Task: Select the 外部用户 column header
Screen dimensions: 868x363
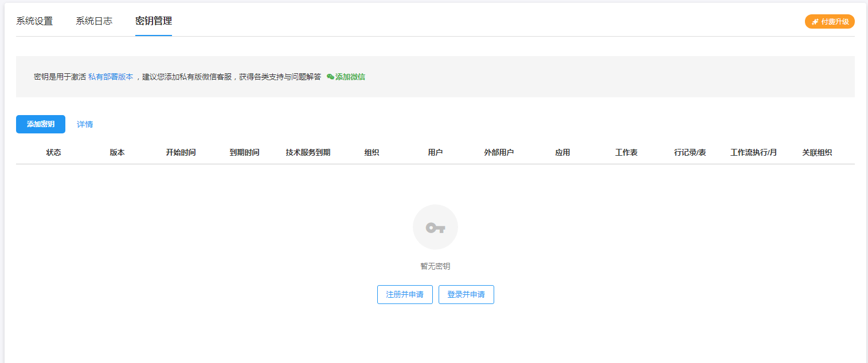Action: 499,153
